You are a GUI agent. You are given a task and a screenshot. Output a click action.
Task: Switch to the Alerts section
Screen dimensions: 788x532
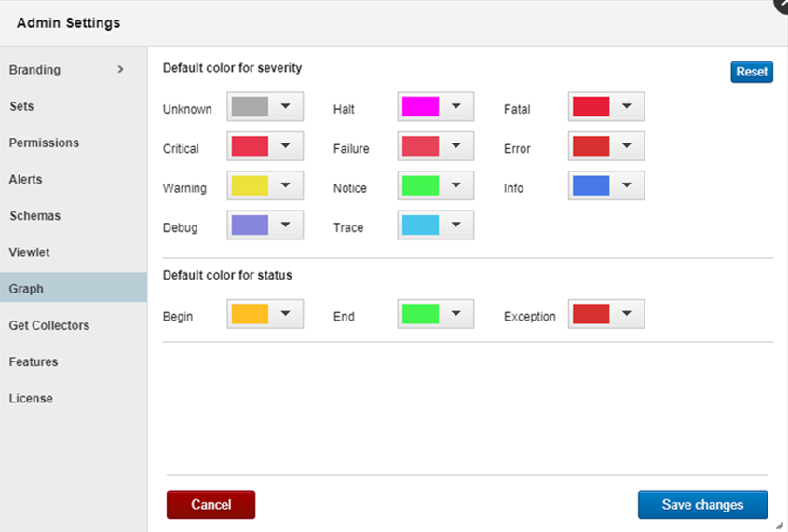pos(74,180)
